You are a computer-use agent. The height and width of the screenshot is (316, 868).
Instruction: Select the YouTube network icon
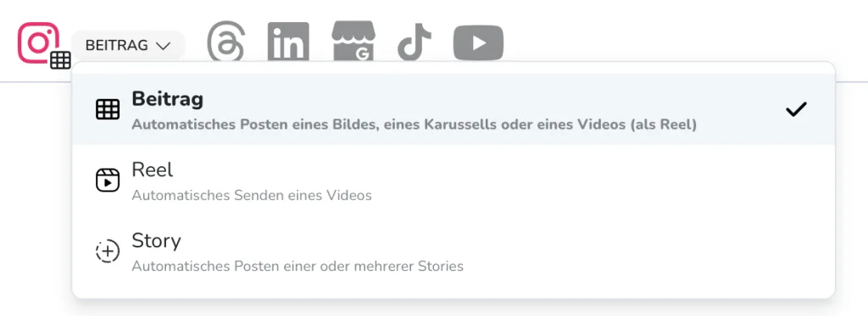click(478, 42)
